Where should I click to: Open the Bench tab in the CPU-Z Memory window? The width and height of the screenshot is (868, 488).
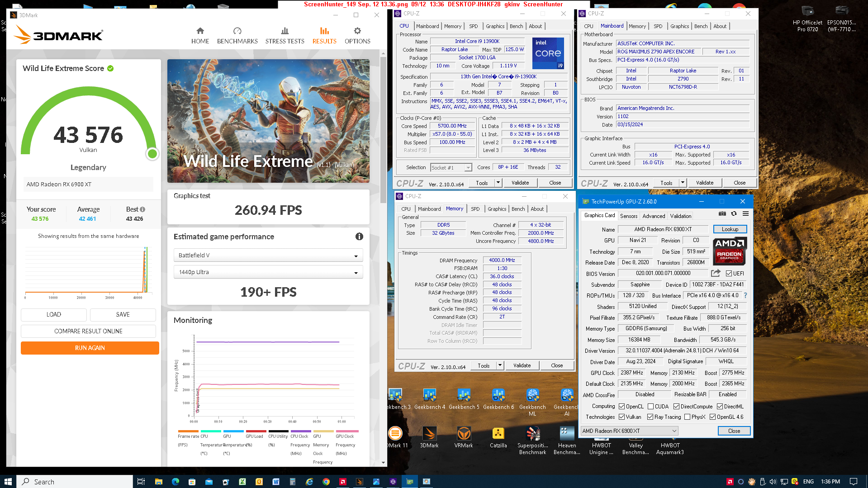pos(518,209)
